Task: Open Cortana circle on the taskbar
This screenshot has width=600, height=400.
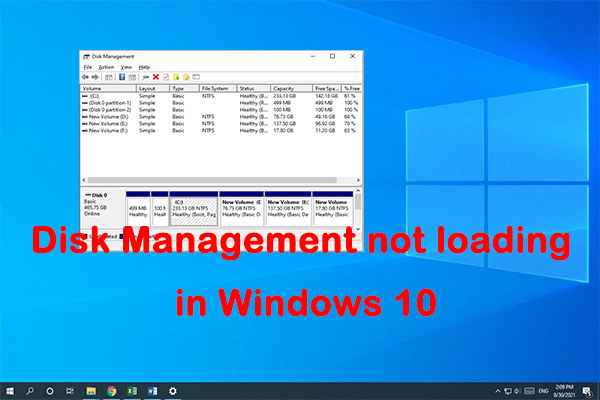Action: 50,391
